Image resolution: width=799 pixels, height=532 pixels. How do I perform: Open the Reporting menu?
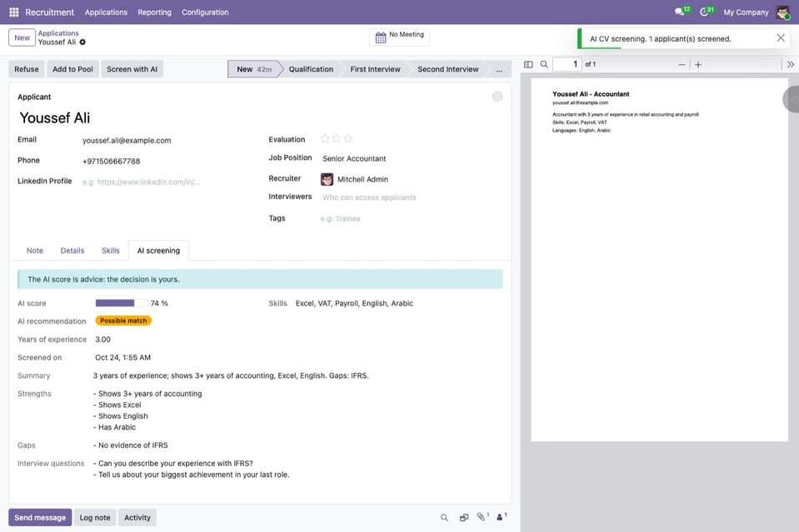[x=154, y=12]
